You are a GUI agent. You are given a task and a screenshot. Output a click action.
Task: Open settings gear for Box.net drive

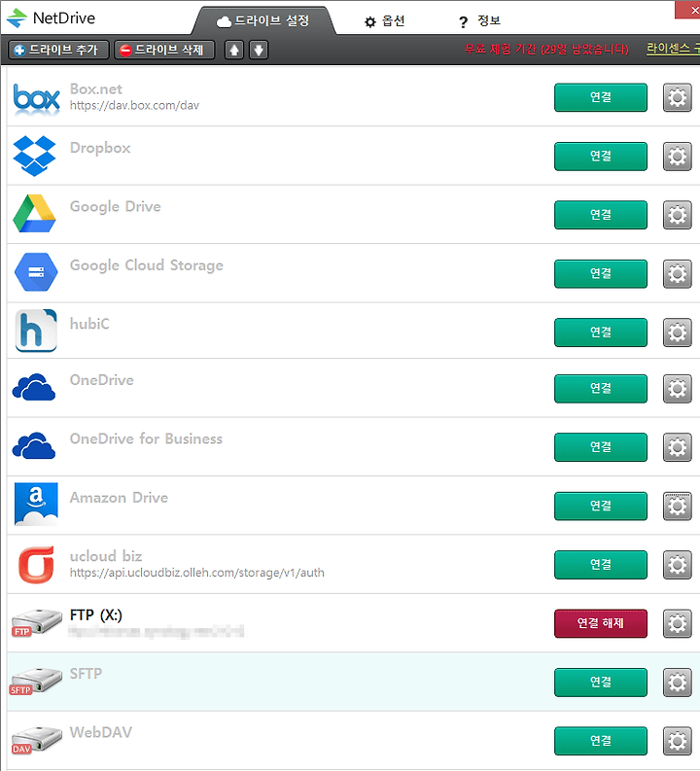pos(677,97)
